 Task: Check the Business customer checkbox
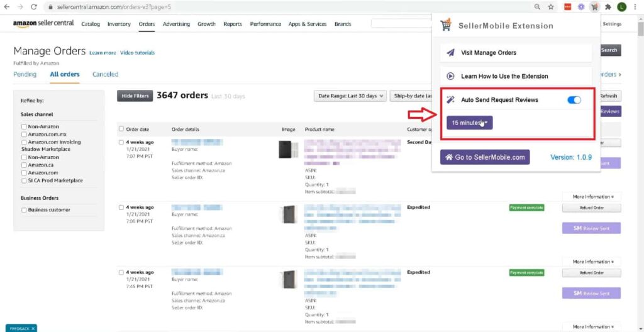point(24,210)
